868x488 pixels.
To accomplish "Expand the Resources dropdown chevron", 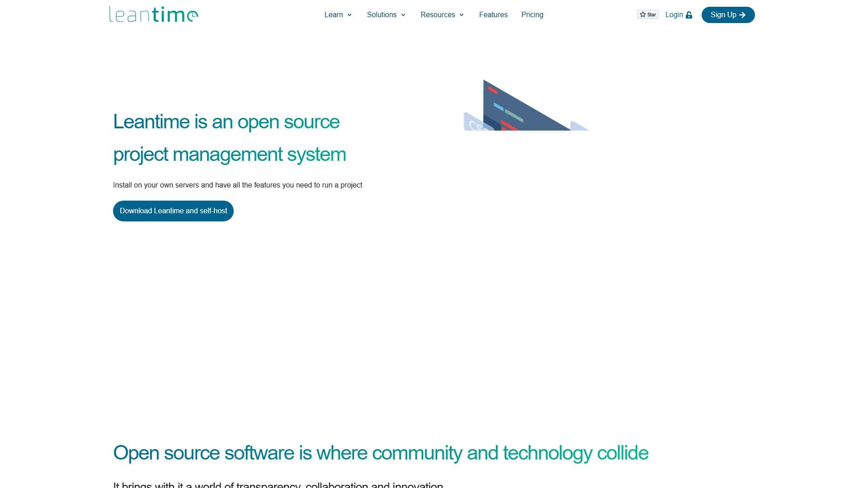I will (x=462, y=15).
